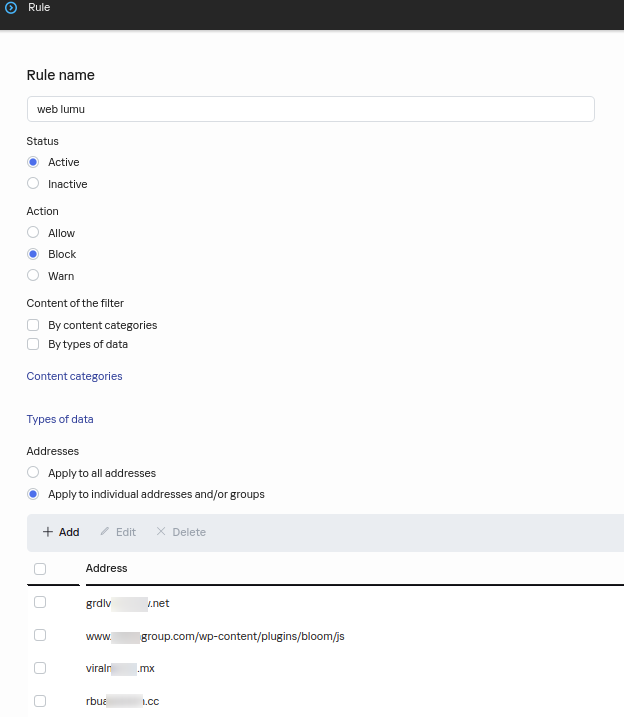Select Apply to individual addresses and/or groups
The width and height of the screenshot is (624, 717).
click(x=33, y=494)
